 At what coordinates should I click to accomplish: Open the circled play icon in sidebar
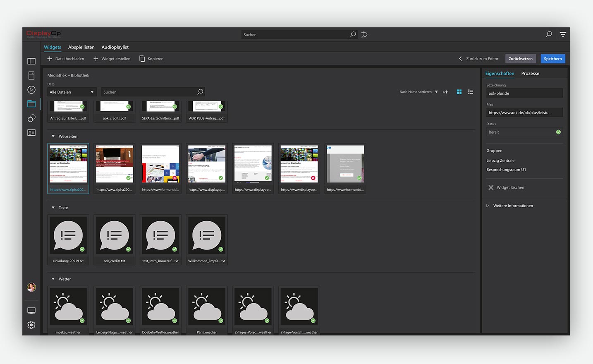pos(31,90)
